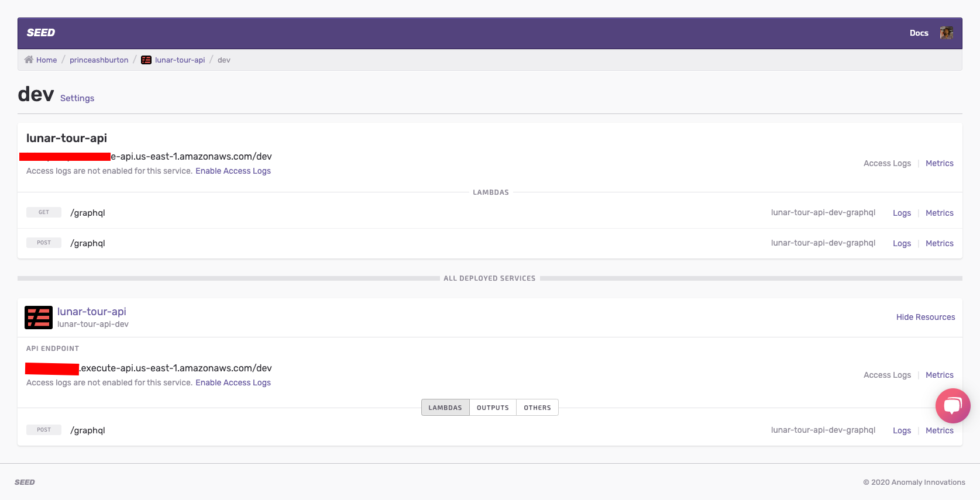The height and width of the screenshot is (500, 980).
Task: Enable Access Logs for top service
Action: click(x=233, y=171)
